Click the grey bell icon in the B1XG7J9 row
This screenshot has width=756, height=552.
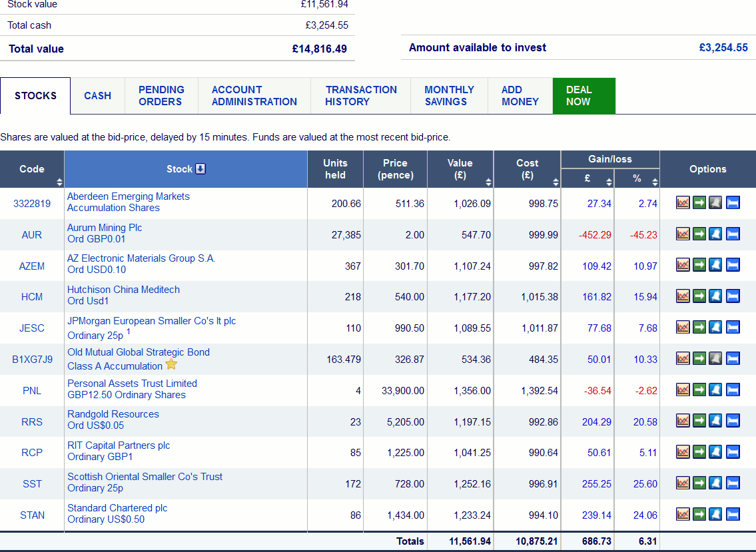715,359
